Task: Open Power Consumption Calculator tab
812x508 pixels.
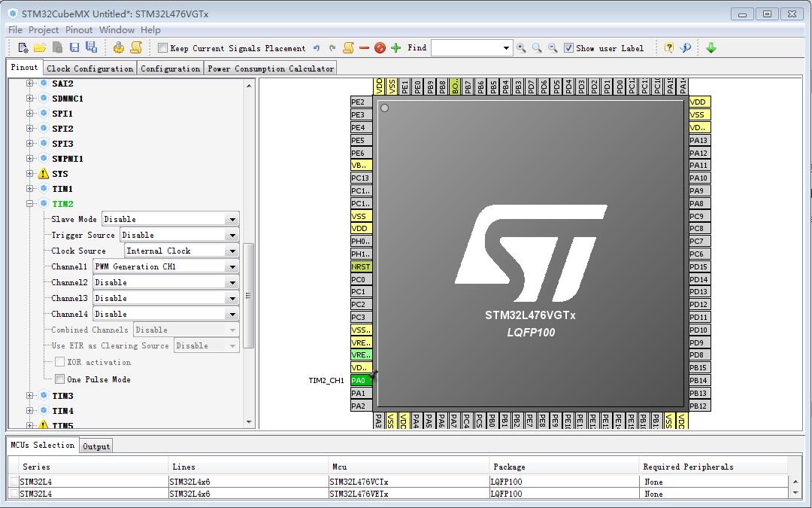Action: click(271, 68)
